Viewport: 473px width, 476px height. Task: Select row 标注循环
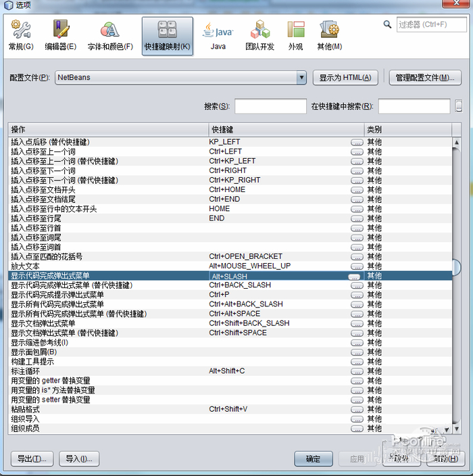point(230,371)
